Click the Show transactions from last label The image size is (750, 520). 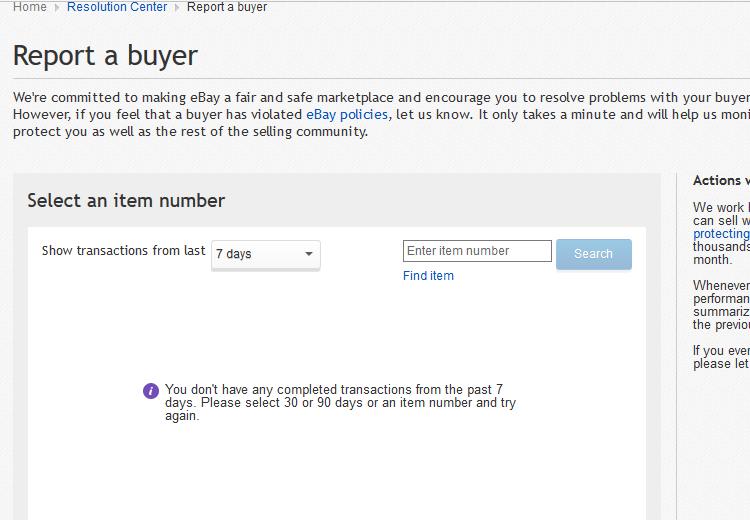pyautogui.click(x=123, y=251)
